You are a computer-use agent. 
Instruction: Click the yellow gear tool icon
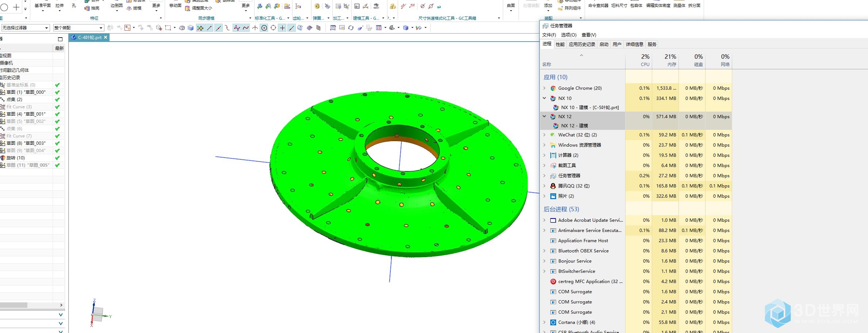point(317,6)
